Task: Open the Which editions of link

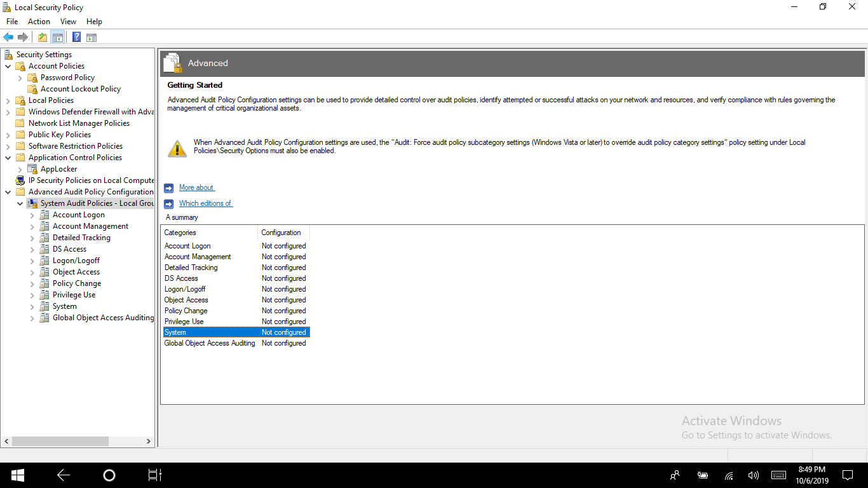Action: (206, 203)
